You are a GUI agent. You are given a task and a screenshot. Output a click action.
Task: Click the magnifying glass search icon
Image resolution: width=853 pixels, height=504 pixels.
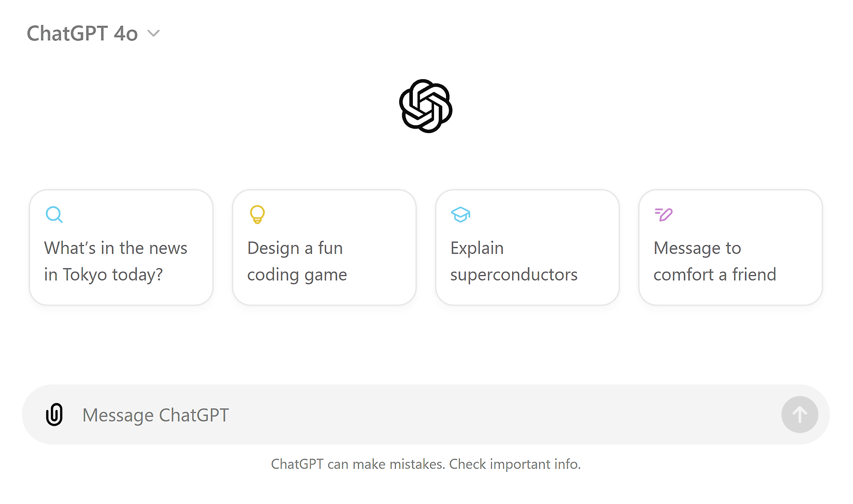coord(54,214)
